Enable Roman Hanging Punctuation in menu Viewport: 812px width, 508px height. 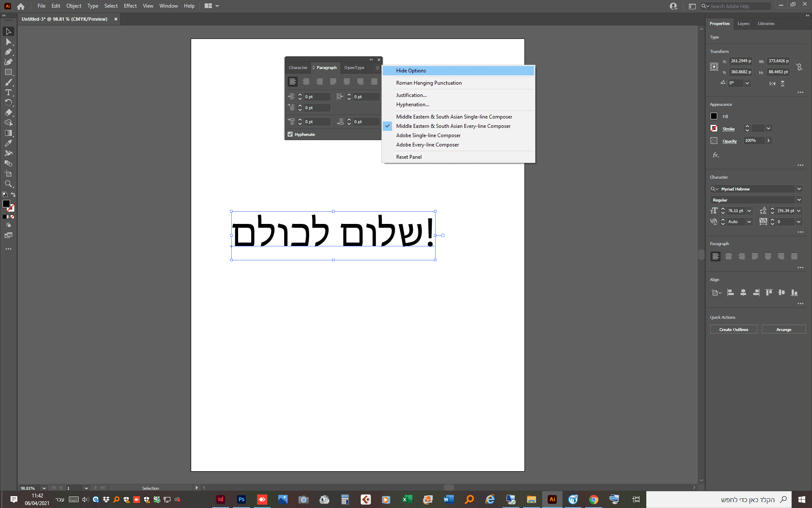point(428,83)
